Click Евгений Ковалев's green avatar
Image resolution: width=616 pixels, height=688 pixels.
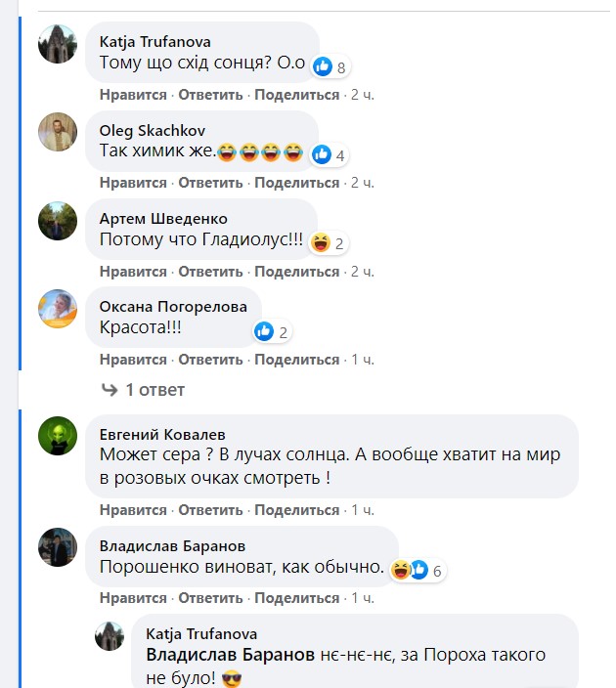(x=58, y=436)
